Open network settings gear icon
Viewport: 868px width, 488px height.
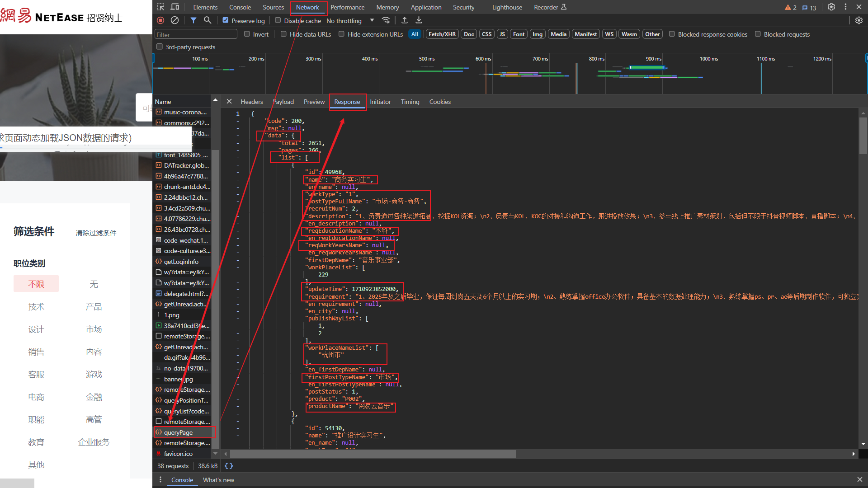pyautogui.click(x=859, y=20)
